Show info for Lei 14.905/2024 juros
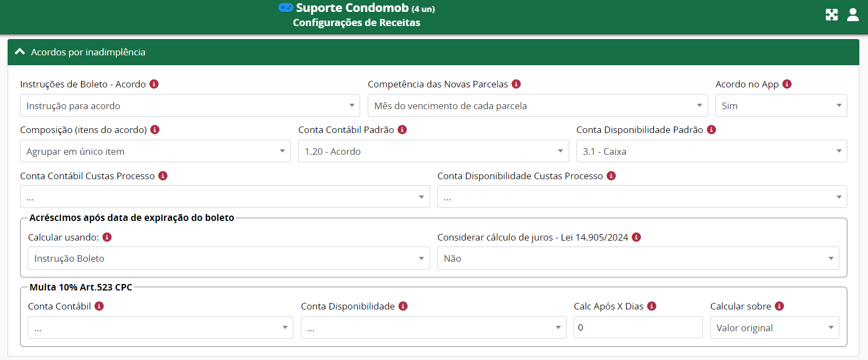The width and height of the screenshot is (868, 360). click(x=637, y=237)
